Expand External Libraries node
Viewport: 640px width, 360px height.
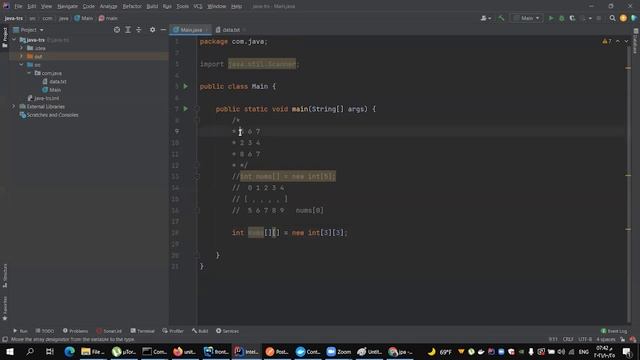(x=13, y=107)
